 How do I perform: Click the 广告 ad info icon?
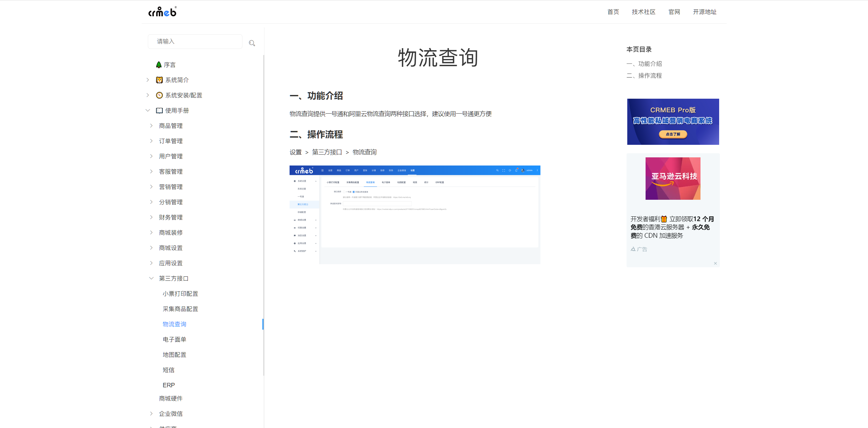pos(633,249)
